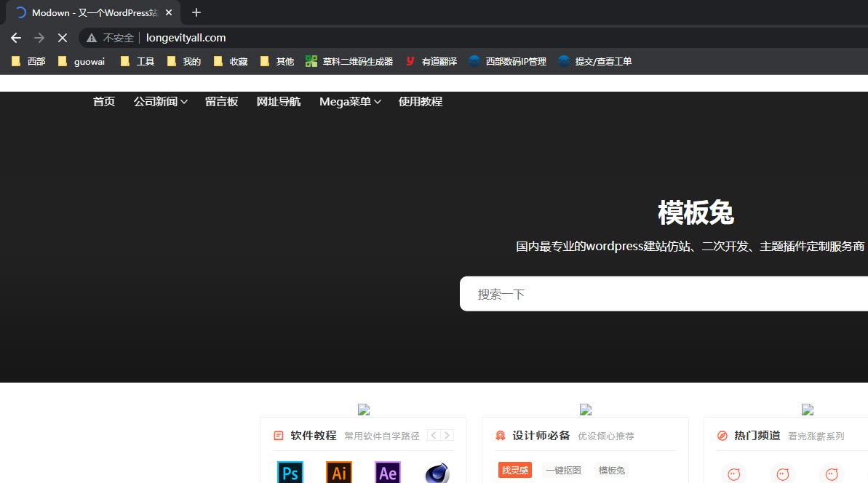The image size is (868, 483).
Task: Click the 软件教程 heading
Action: 314,436
